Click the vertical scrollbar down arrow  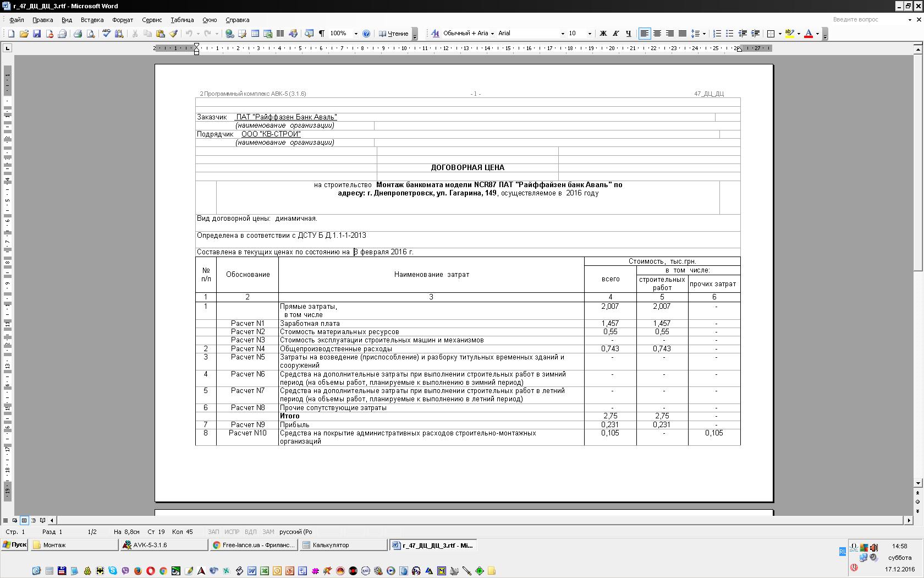tap(917, 483)
